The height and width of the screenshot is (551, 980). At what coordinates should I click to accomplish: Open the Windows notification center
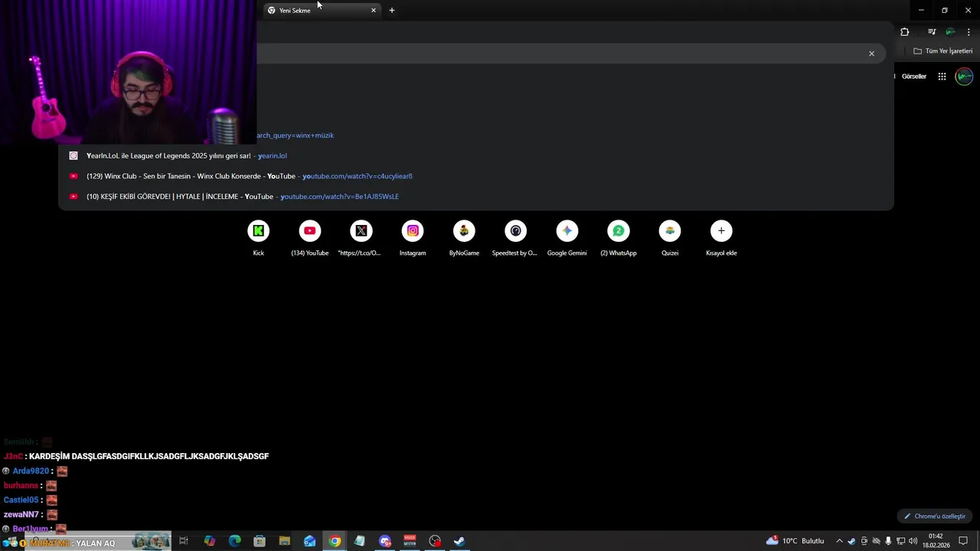963,541
